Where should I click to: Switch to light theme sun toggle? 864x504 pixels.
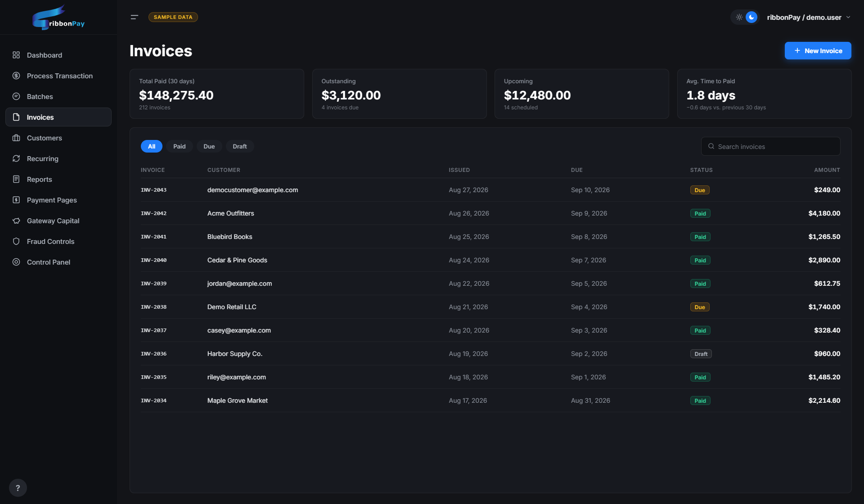[x=739, y=17]
